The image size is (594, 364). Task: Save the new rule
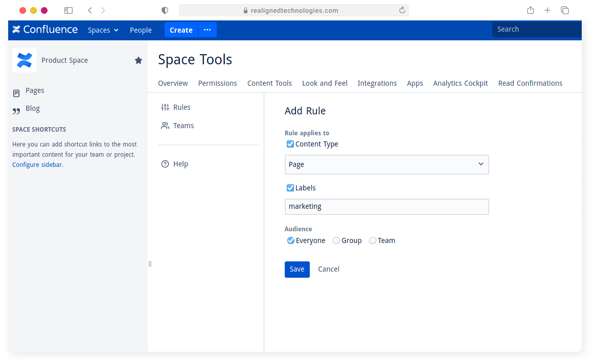(297, 269)
